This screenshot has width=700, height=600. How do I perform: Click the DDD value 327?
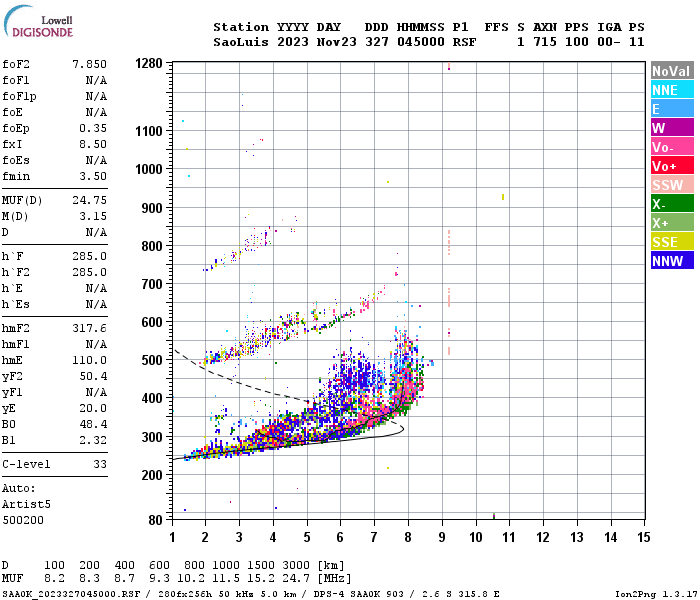click(377, 42)
